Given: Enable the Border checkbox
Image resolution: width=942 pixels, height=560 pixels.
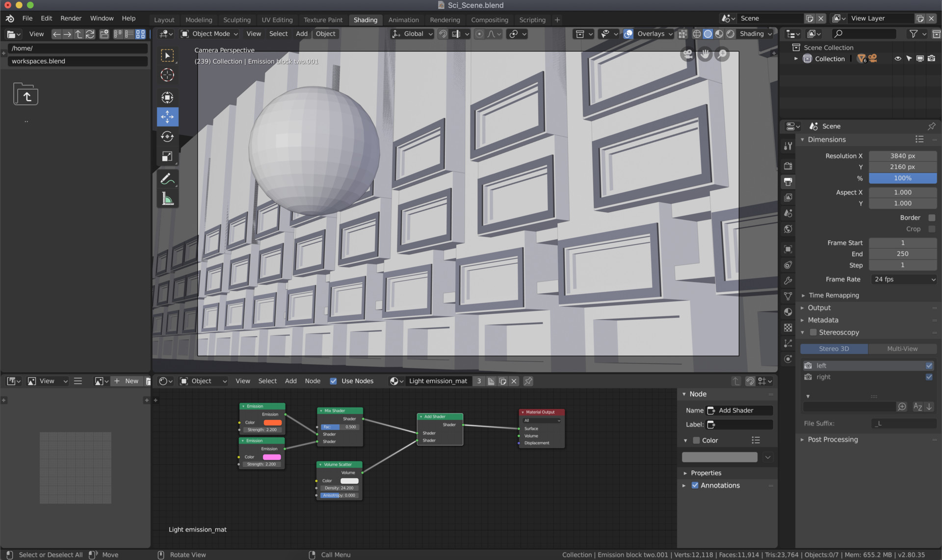Looking at the screenshot, I should click(x=932, y=218).
